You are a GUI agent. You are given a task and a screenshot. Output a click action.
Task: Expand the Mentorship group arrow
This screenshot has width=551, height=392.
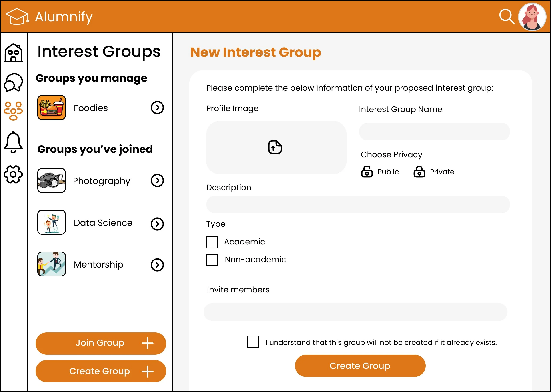pos(157,265)
